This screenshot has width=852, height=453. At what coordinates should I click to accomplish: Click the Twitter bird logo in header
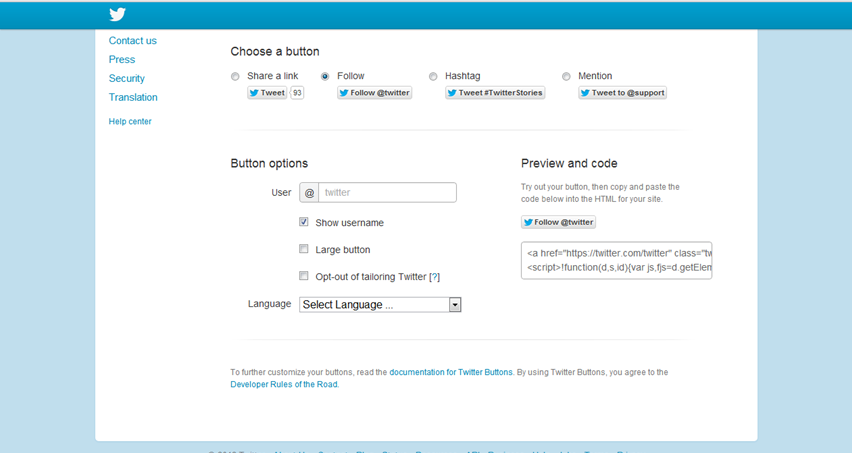click(117, 14)
